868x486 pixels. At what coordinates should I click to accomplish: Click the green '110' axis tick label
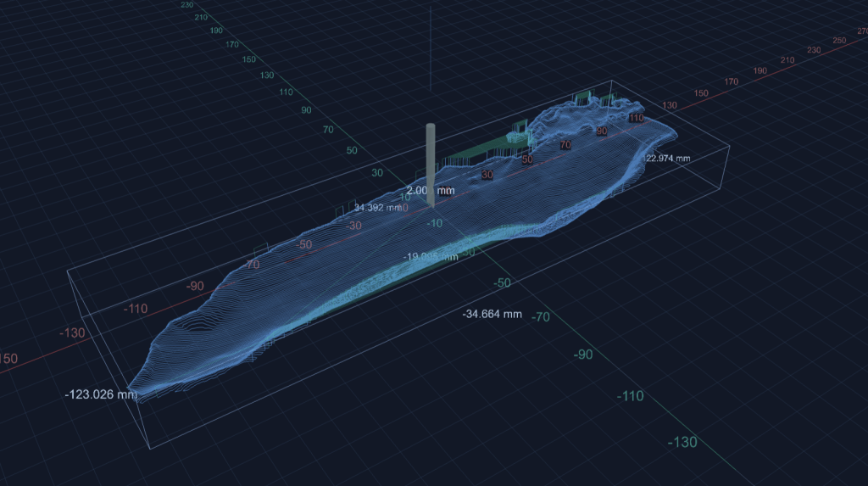pos(287,92)
